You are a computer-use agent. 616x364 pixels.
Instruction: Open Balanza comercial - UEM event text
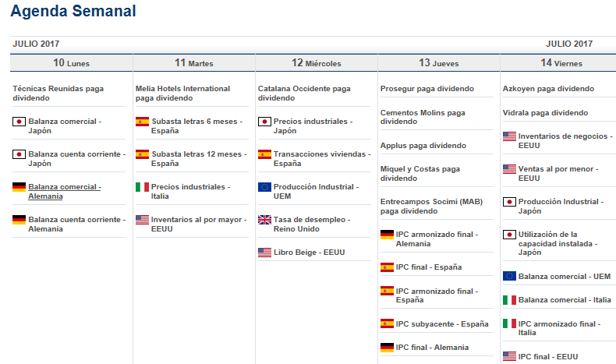tap(564, 277)
